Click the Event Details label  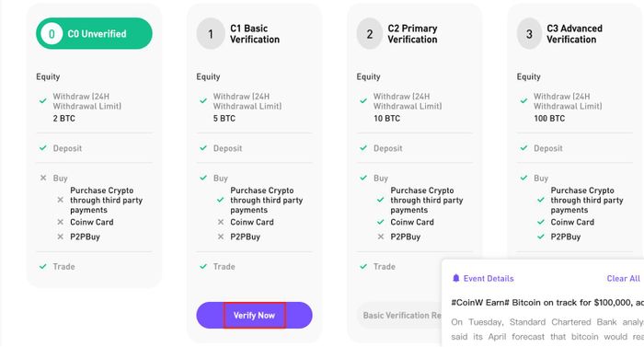tap(489, 279)
